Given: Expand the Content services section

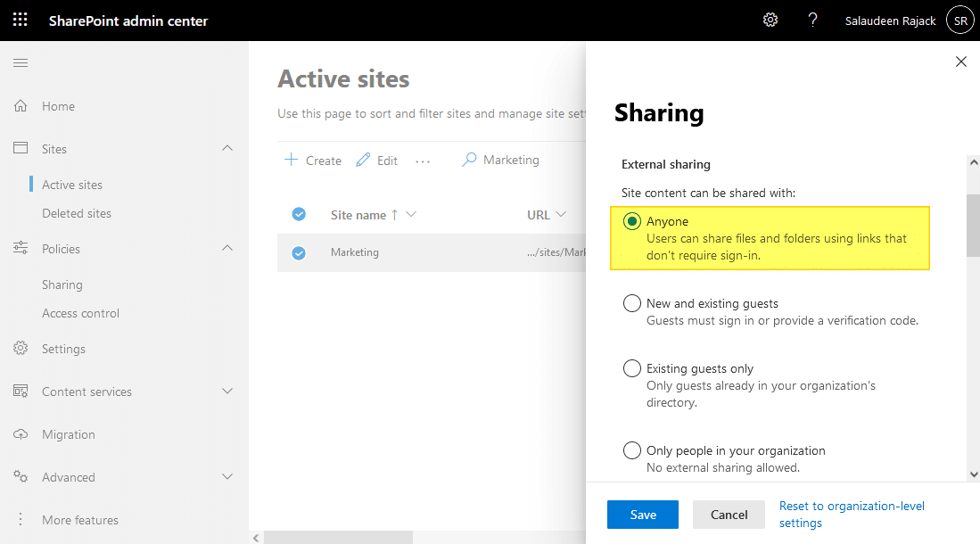Looking at the screenshot, I should coord(227,392).
